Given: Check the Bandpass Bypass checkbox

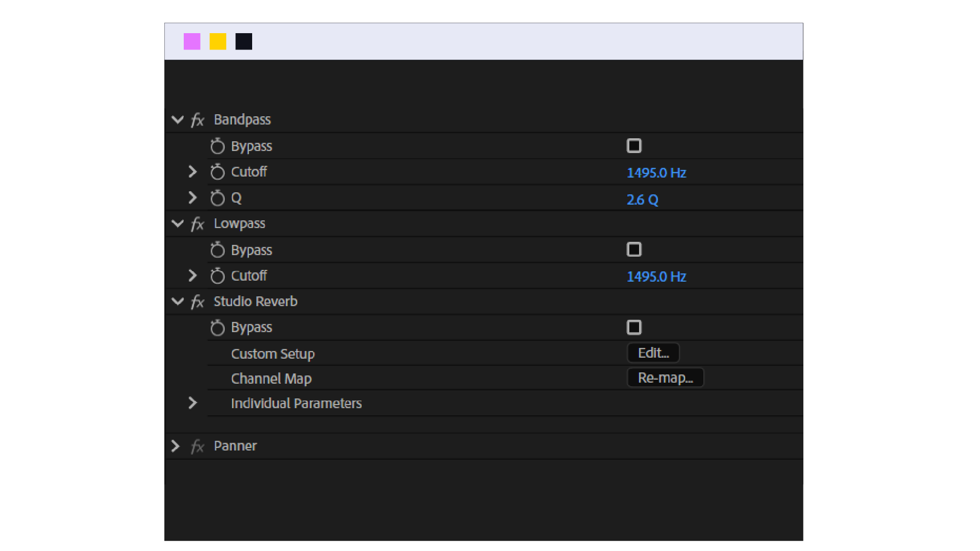Looking at the screenshot, I should click(x=634, y=146).
